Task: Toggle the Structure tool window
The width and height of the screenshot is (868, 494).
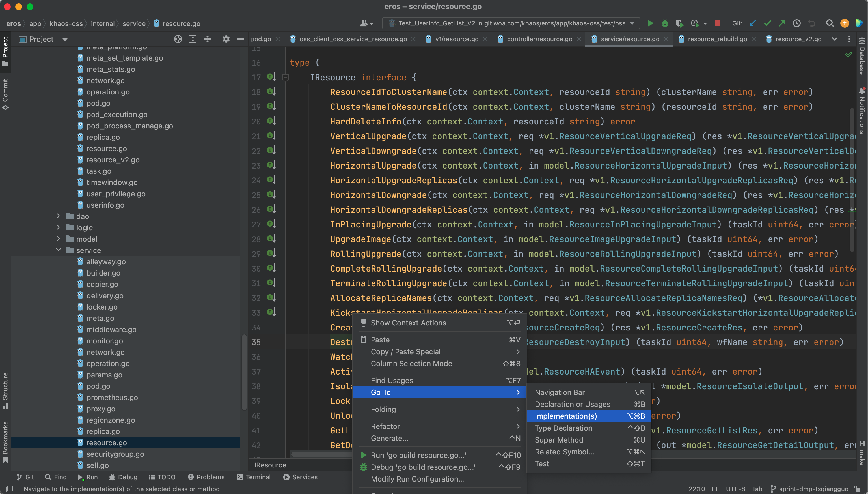Action: point(5,390)
